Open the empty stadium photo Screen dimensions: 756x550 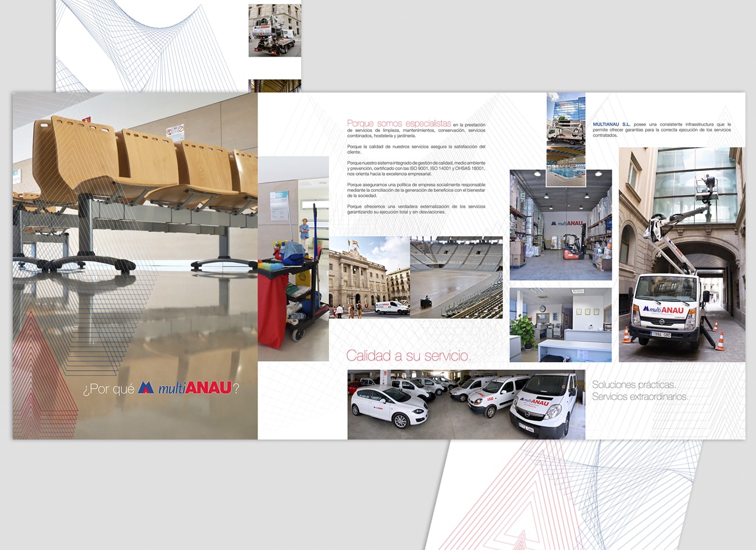[457, 277]
